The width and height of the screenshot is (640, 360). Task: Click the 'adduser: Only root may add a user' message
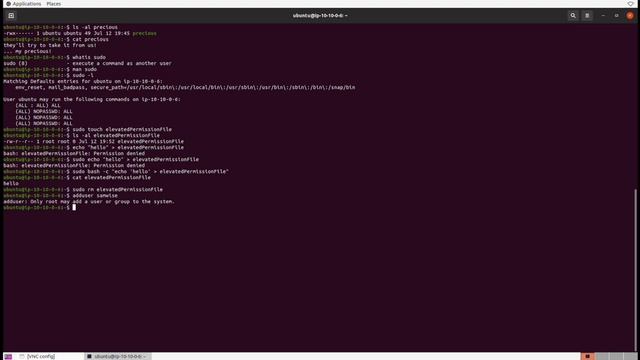coord(89,202)
